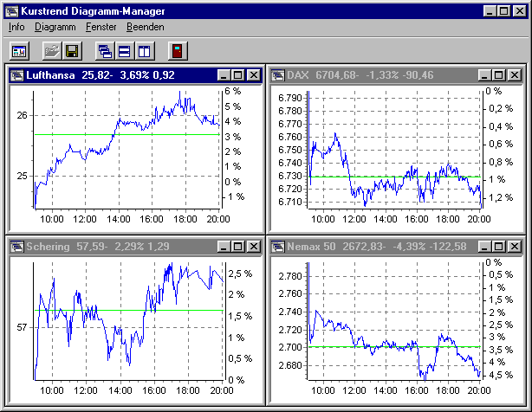Click the 16:00 time label in Schering chart
532x412 pixels.
tap(154, 390)
